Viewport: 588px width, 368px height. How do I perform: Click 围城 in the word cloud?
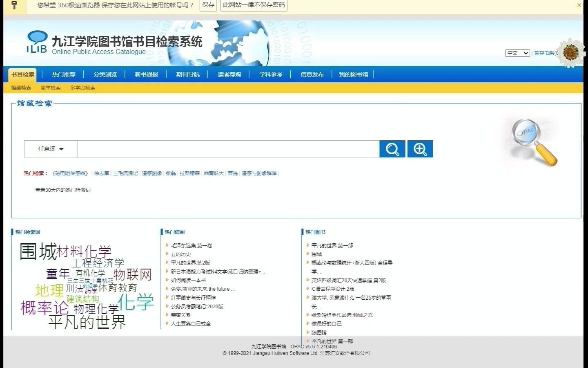point(38,251)
